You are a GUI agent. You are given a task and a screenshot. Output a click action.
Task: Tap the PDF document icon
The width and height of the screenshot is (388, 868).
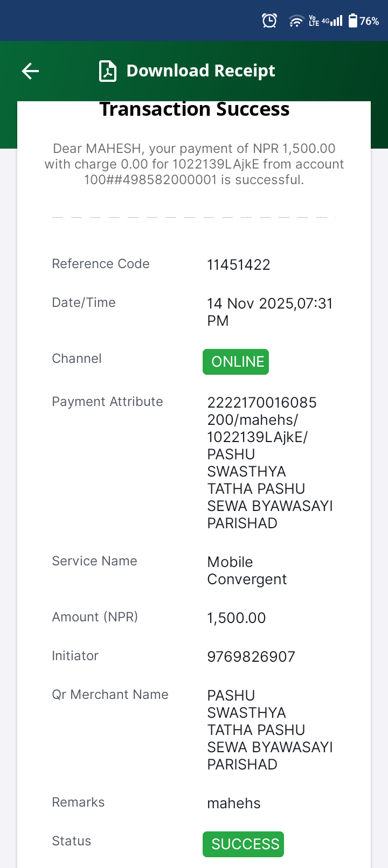click(x=108, y=71)
